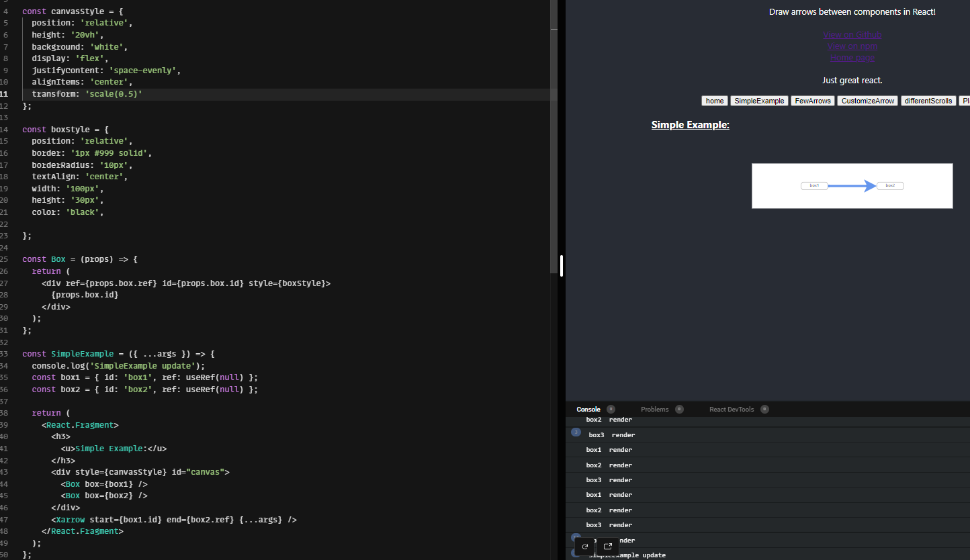Viewport: 970px width, 560px height.
Task: Click the box1 element inside the arrow diagram
Action: [x=814, y=185]
